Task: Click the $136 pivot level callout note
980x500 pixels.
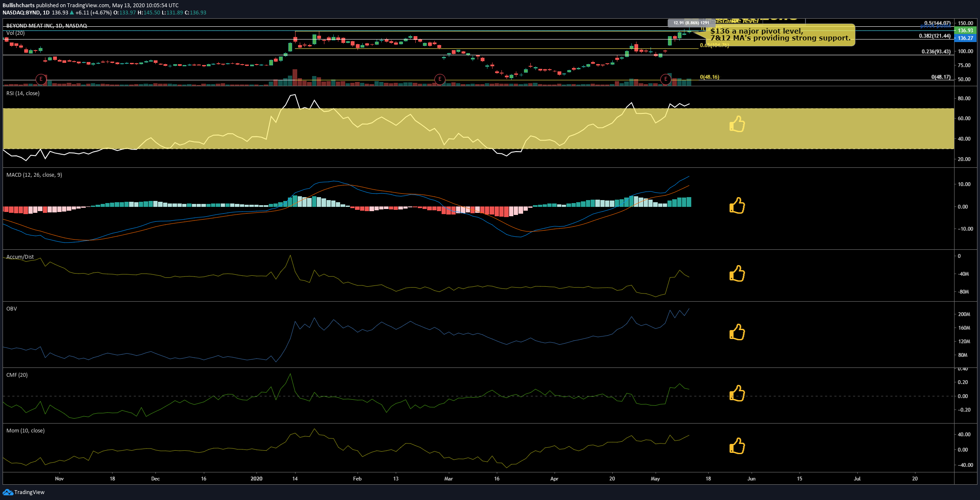Action: [780, 35]
